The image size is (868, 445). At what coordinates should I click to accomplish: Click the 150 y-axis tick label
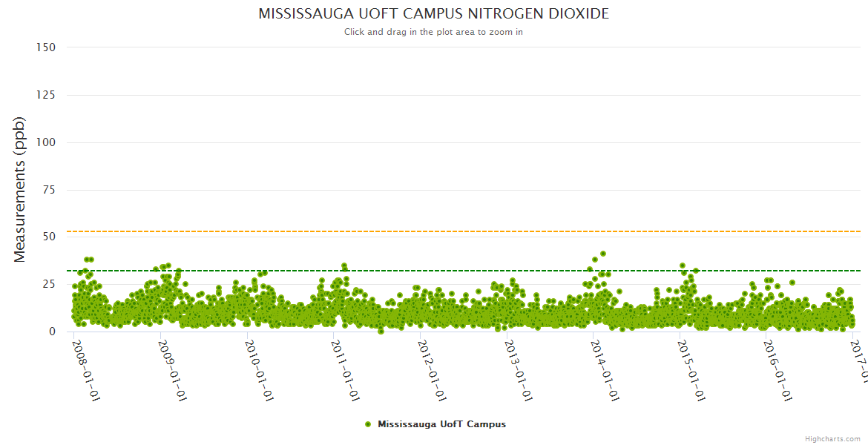(45, 47)
